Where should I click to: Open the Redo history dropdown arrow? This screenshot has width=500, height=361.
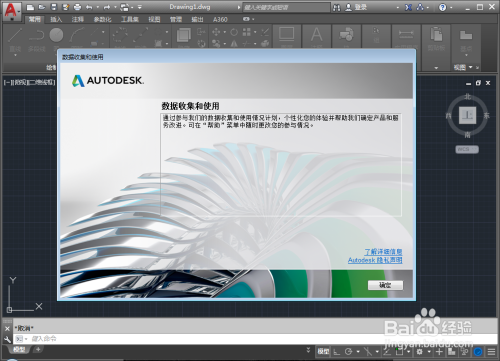(x=115, y=7)
